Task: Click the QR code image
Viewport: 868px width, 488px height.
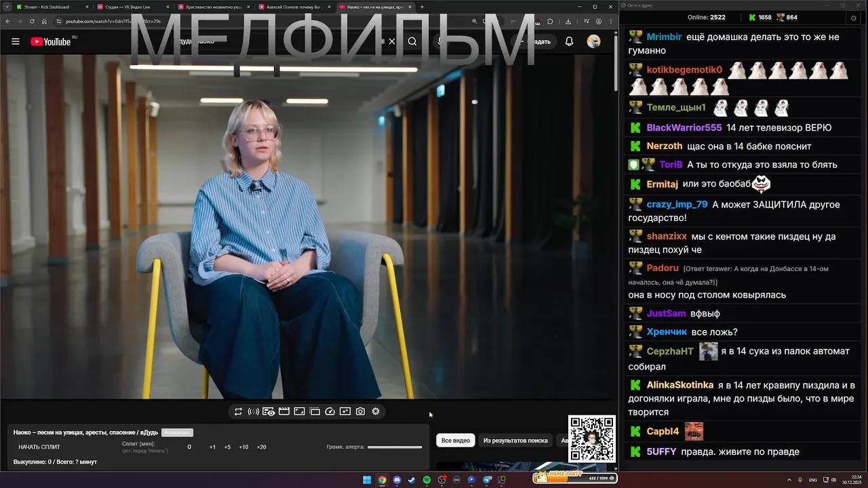Action: point(592,439)
